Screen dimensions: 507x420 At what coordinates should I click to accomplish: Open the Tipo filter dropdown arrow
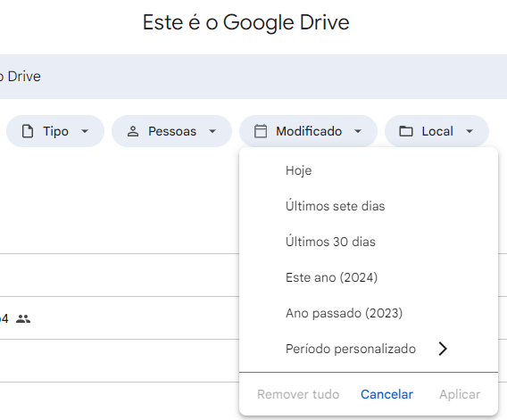[85, 131]
